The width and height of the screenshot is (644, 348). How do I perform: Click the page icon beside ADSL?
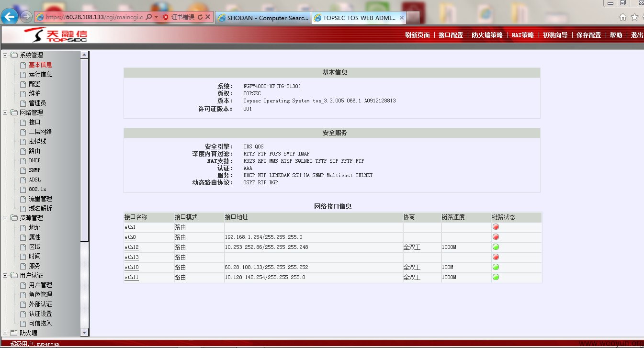pyautogui.click(x=23, y=180)
